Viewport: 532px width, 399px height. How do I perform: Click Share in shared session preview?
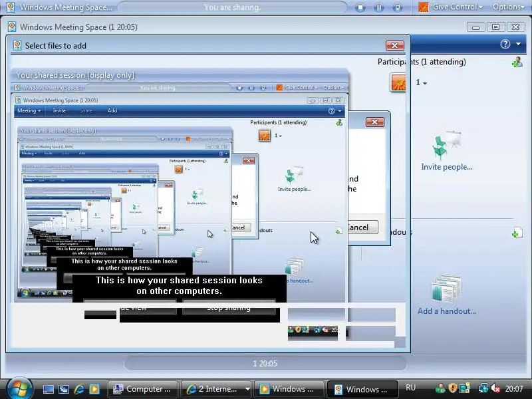(86, 110)
